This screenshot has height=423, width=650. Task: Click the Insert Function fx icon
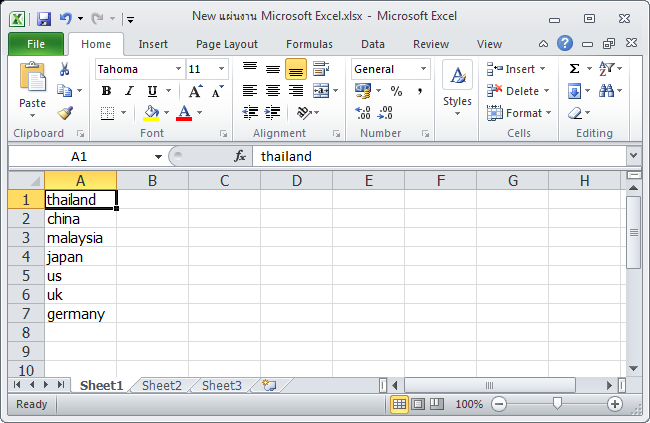pos(240,156)
